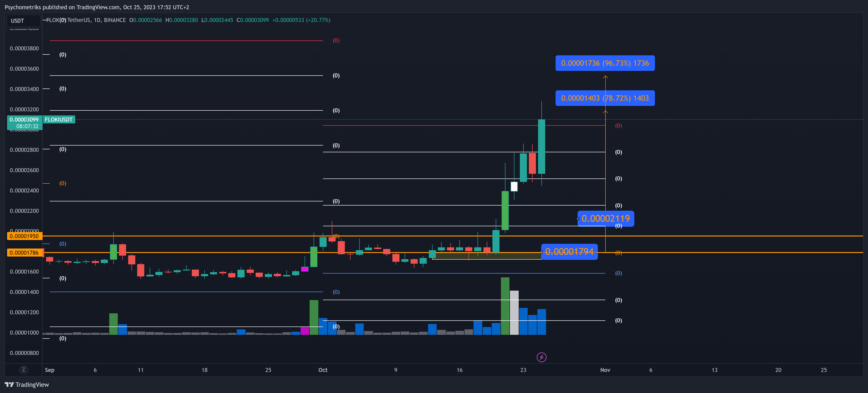Click the 0.00001200 price axis label
Image resolution: width=868 pixels, height=393 pixels.
click(x=24, y=312)
